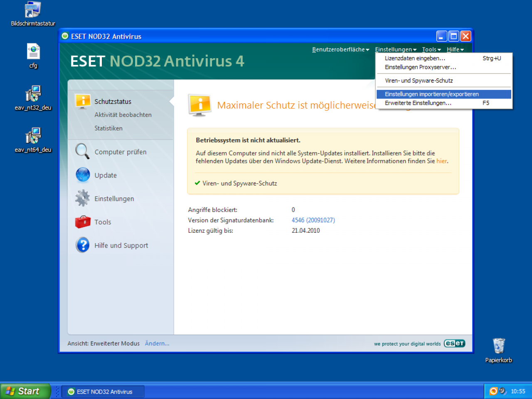Click Viren- und Spyware-Schutz status line
Viewport: 532px width, 399px height.
[x=239, y=183]
